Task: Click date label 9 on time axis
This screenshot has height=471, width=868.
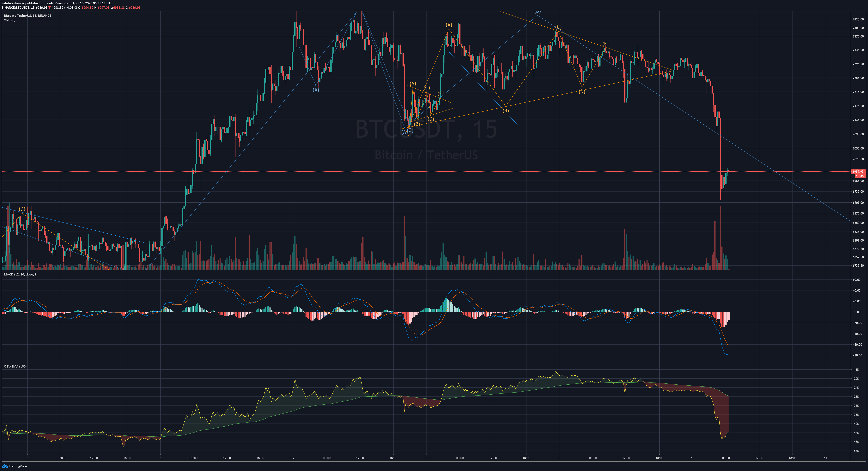Action: click(x=559, y=458)
